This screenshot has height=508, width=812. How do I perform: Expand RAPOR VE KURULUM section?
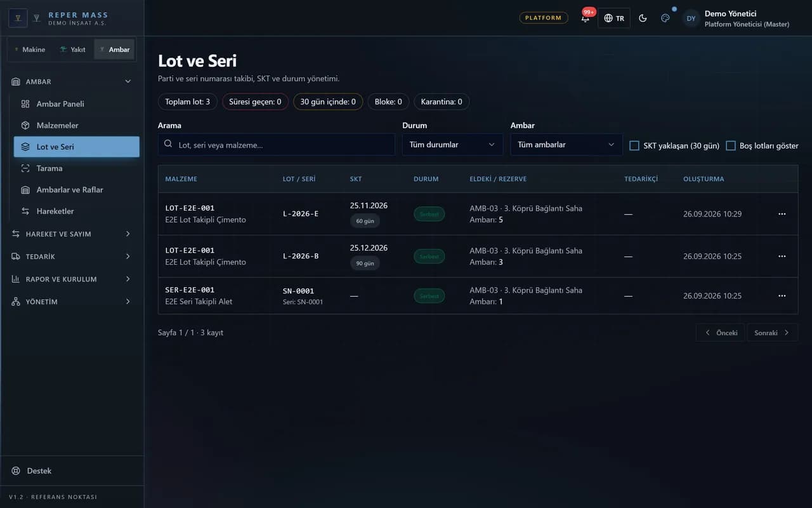pyautogui.click(x=72, y=279)
